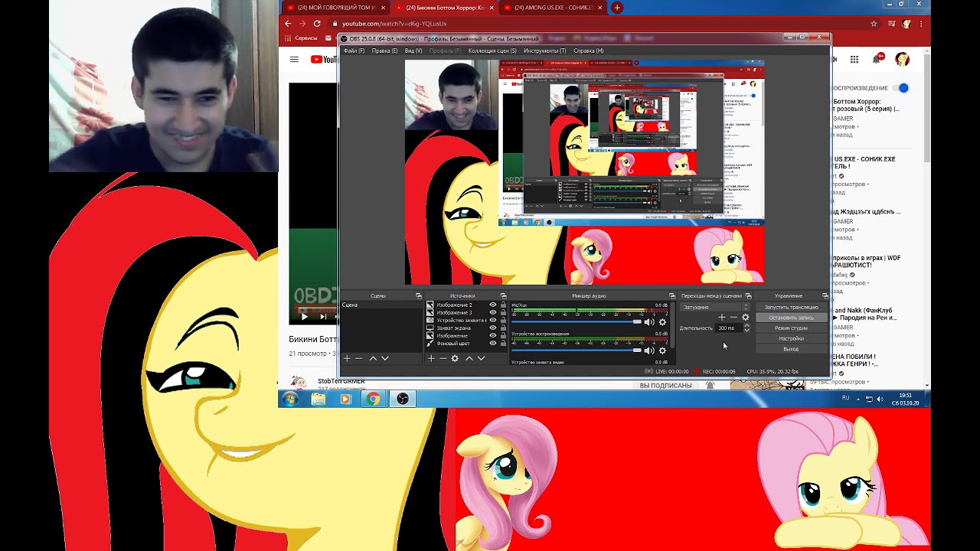
Task: Reload the YouTube page in Chrome
Action: [x=317, y=24]
